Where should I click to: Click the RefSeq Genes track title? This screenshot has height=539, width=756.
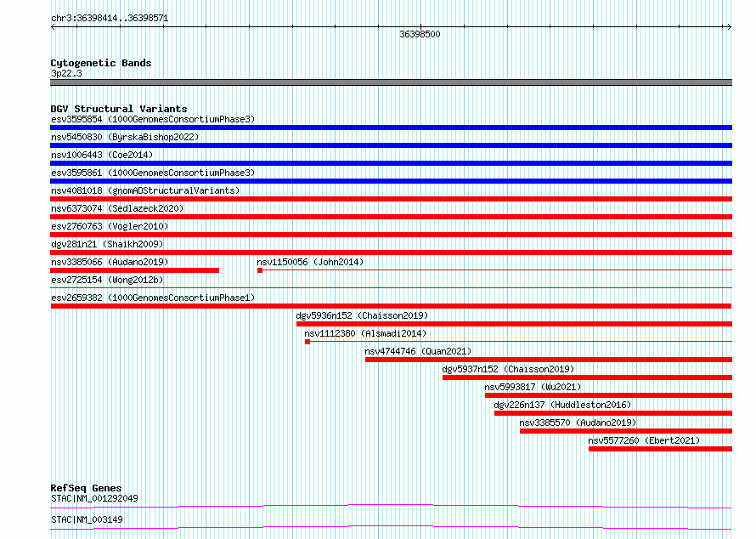pos(86,488)
